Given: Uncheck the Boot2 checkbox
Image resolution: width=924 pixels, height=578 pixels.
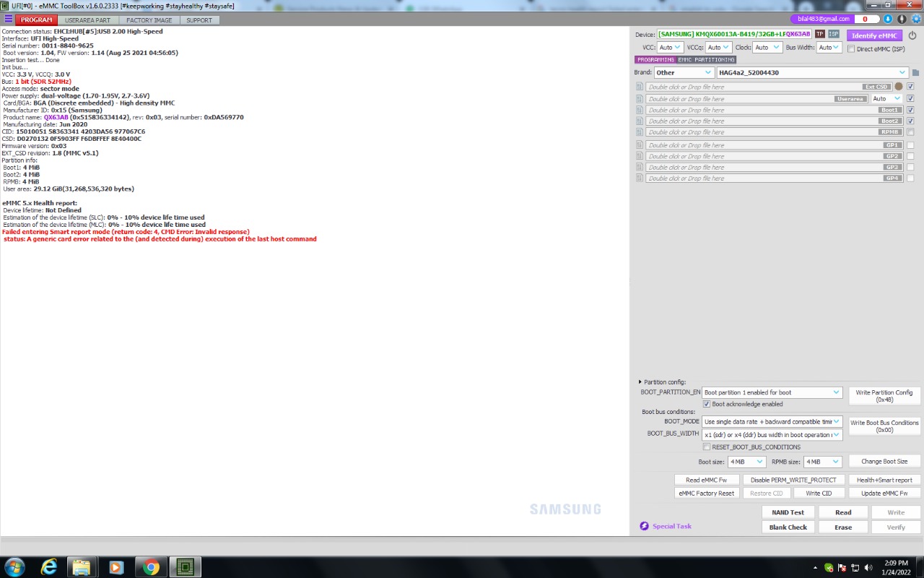Looking at the screenshot, I should (910, 121).
